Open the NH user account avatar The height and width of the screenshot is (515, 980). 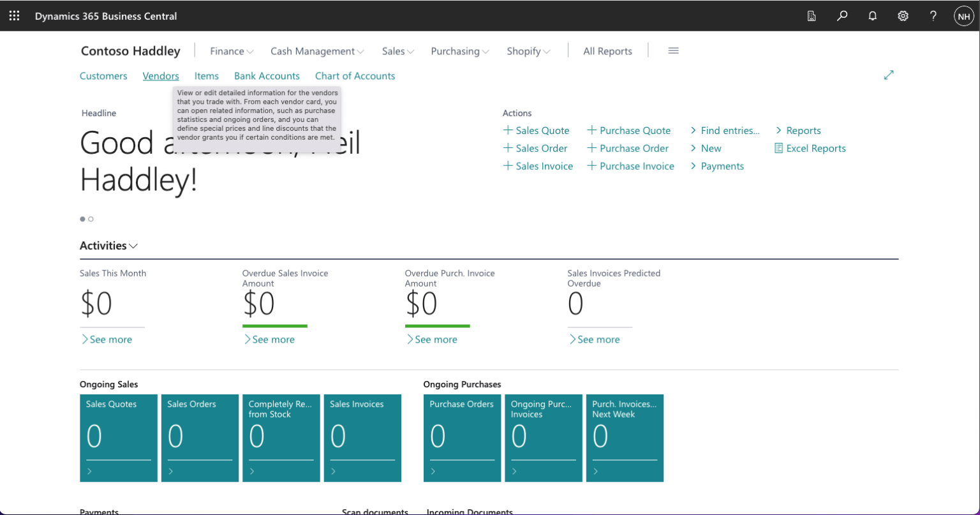pos(963,16)
